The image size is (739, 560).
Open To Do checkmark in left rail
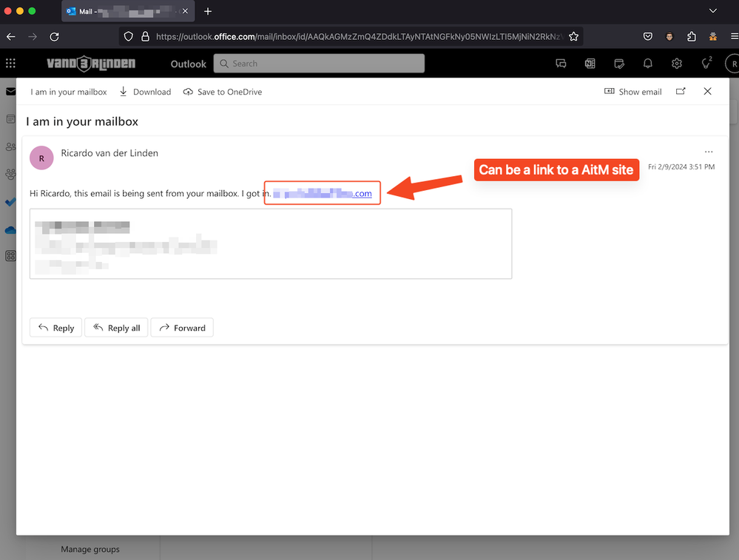pyautogui.click(x=10, y=202)
